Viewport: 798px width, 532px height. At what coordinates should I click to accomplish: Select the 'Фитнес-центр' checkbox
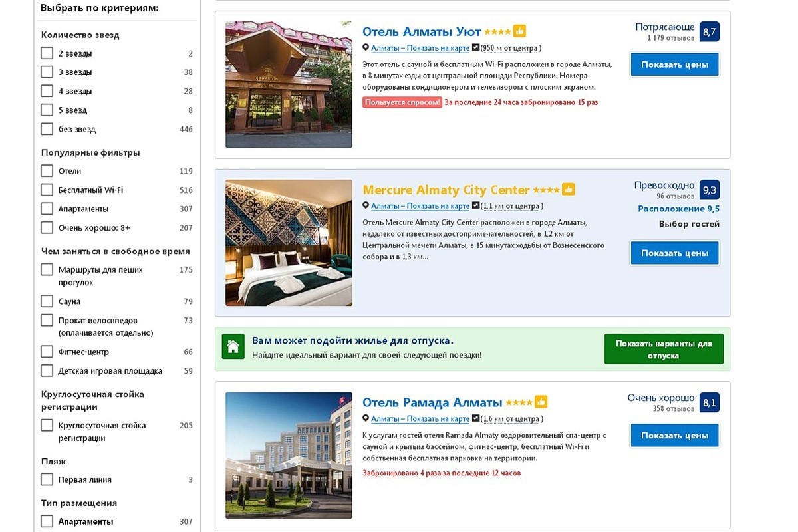47,352
